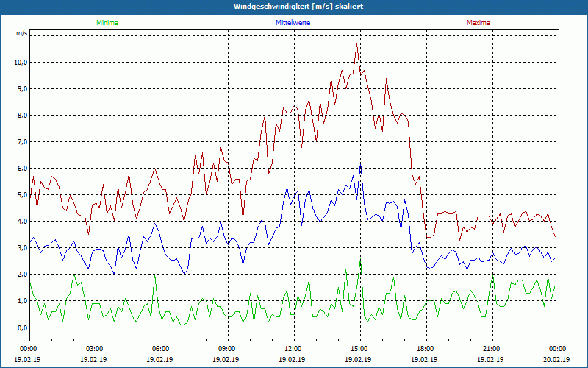Click the red Maxima peak near 15:00
588x368 pixels.
click(x=356, y=44)
